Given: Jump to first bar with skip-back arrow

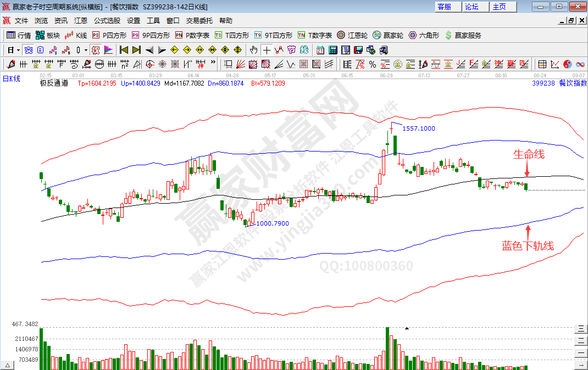Looking at the screenshot, I should [x=124, y=50].
